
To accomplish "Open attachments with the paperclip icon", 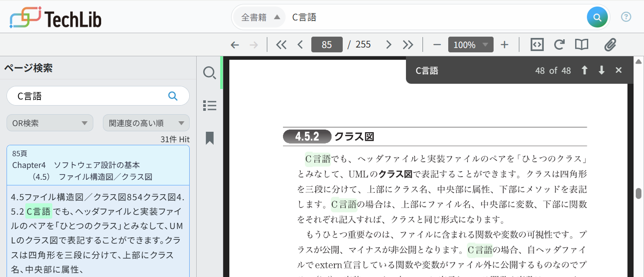I will pos(610,44).
